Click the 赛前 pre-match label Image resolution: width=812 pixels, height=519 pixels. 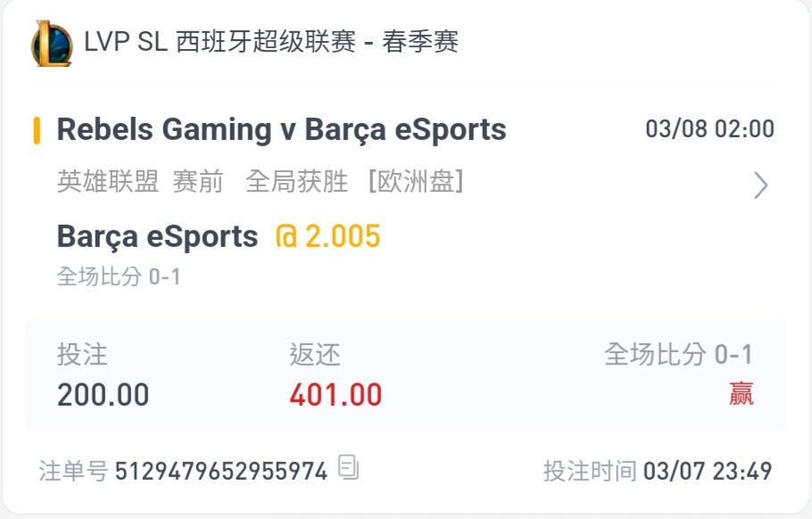click(x=198, y=182)
